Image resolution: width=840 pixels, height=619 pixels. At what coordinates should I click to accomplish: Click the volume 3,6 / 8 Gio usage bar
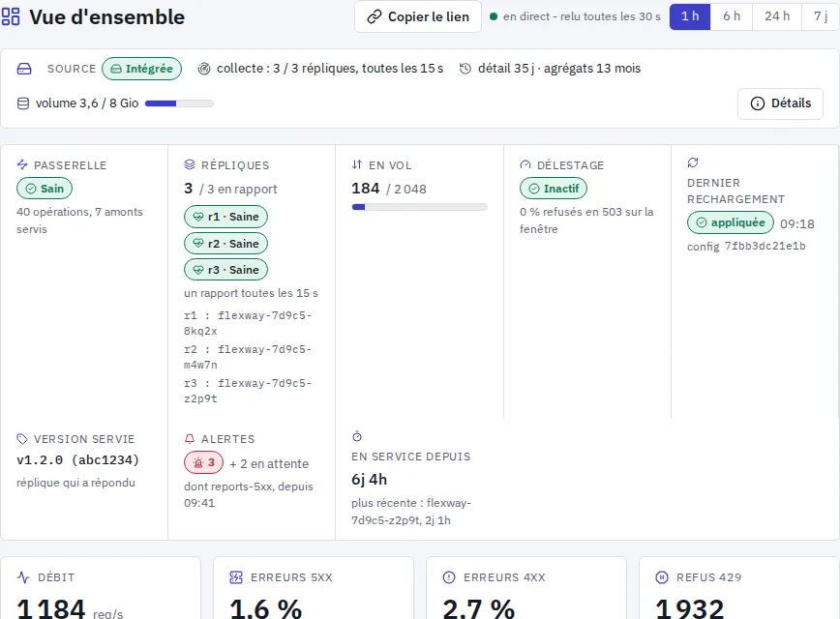(179, 103)
